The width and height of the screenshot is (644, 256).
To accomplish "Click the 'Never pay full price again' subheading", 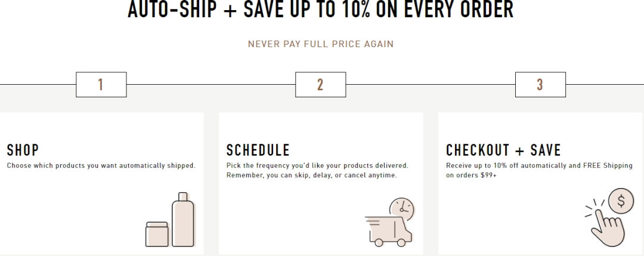I will pyautogui.click(x=320, y=44).
